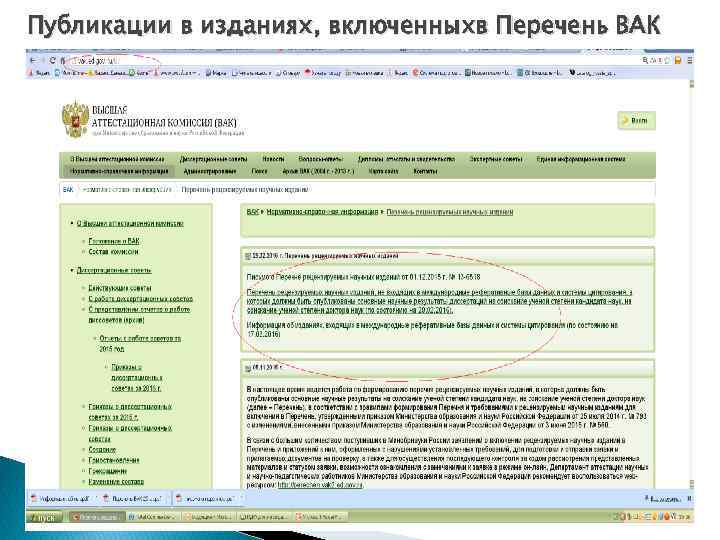Go back with the browser back arrow
This screenshot has height=540, width=720.
pos(33,60)
